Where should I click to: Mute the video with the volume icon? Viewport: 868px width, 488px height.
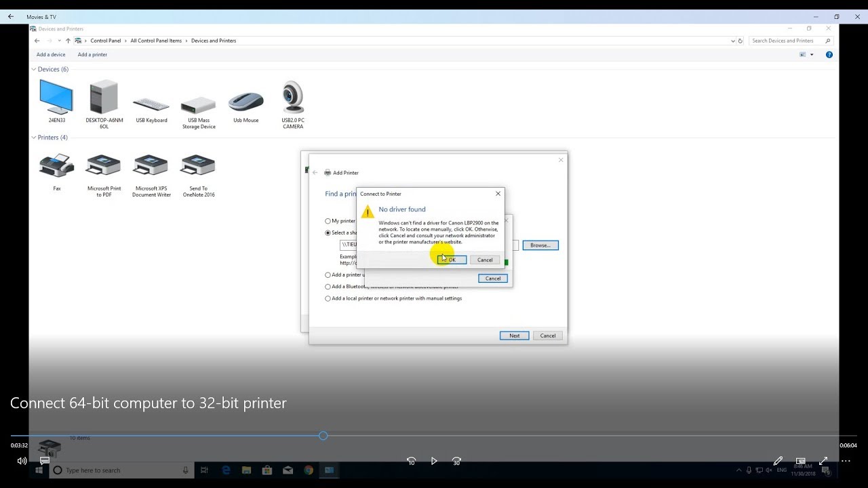(x=22, y=461)
